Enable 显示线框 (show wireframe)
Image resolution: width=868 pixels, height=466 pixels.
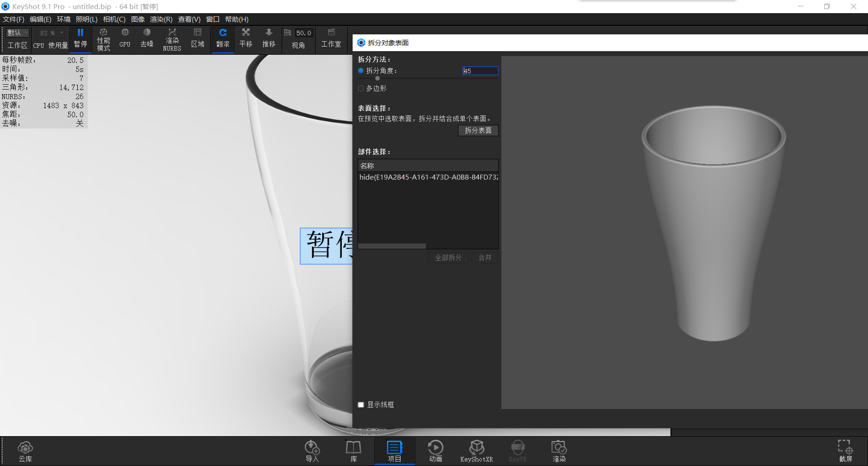360,404
